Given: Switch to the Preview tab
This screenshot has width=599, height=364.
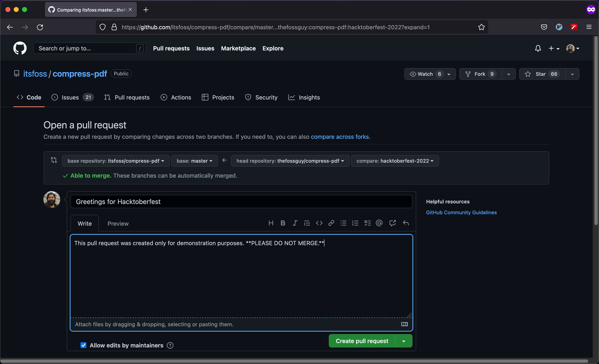Looking at the screenshot, I should click(118, 223).
